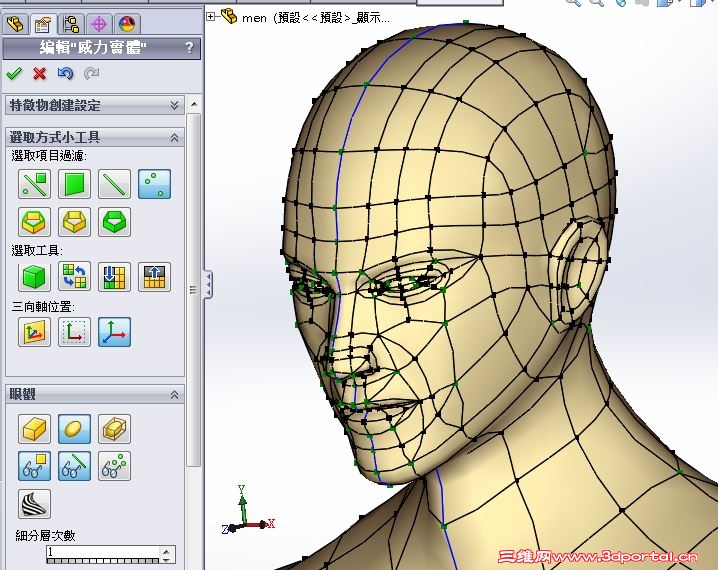Click the panel scroll up arrow
The width and height of the screenshot is (718, 570).
click(x=194, y=104)
